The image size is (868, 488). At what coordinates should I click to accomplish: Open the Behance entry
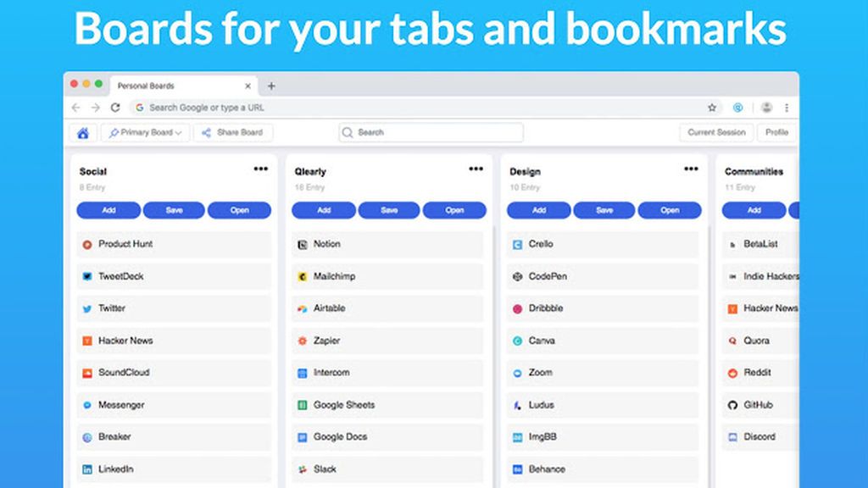click(603, 469)
